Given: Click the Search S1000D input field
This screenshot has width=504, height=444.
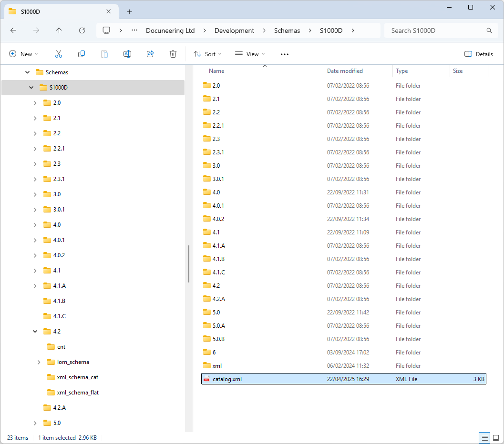Looking at the screenshot, I should (436, 30).
